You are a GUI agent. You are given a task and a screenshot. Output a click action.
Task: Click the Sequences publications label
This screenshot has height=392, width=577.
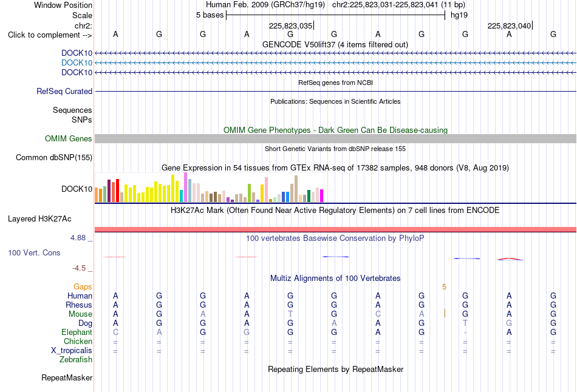[x=72, y=110]
